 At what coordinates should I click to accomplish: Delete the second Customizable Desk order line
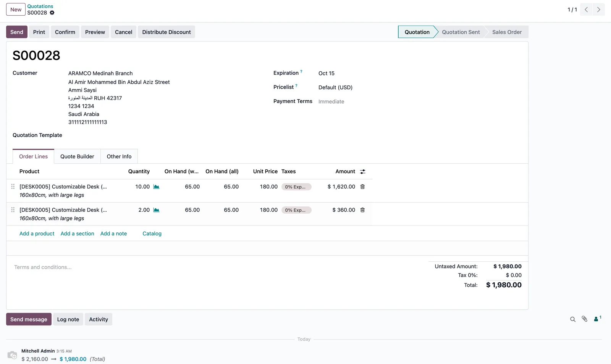[362, 210]
